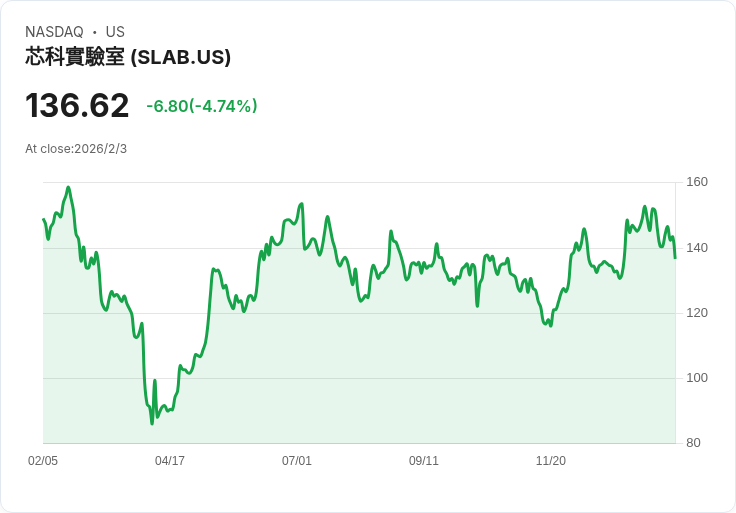The image size is (736, 513).
Task: Open the 芯科實驗室 (SLAB.US) stock title
Action: pyautogui.click(x=128, y=57)
